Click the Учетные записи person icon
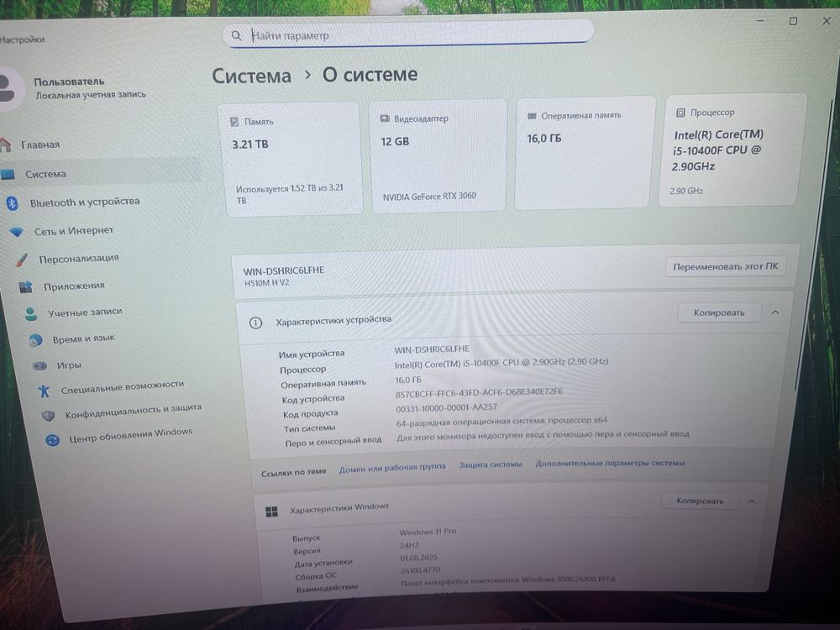This screenshot has height=630, width=840. point(30,313)
